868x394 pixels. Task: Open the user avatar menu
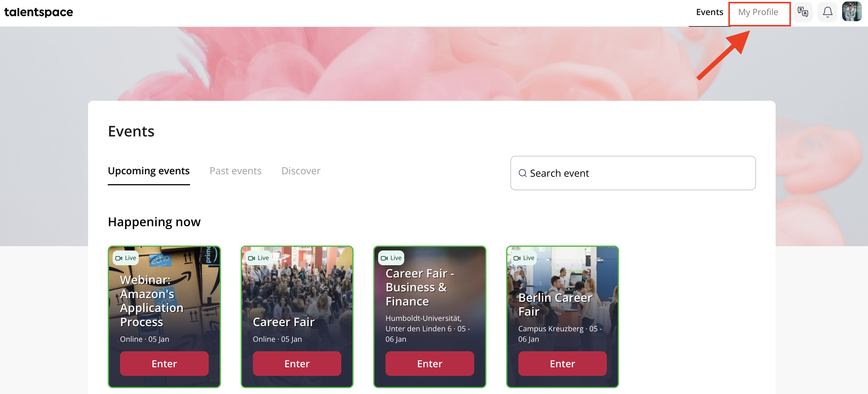coord(851,11)
